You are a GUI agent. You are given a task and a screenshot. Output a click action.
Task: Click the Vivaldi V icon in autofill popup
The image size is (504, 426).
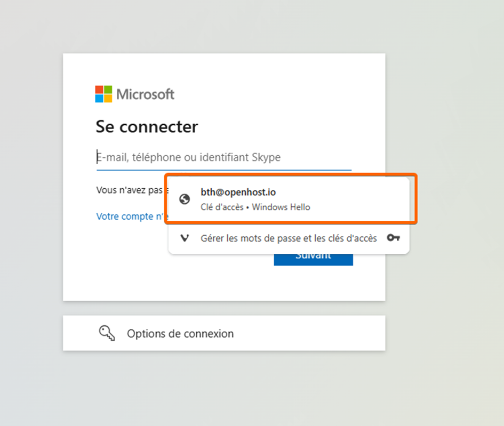(185, 238)
